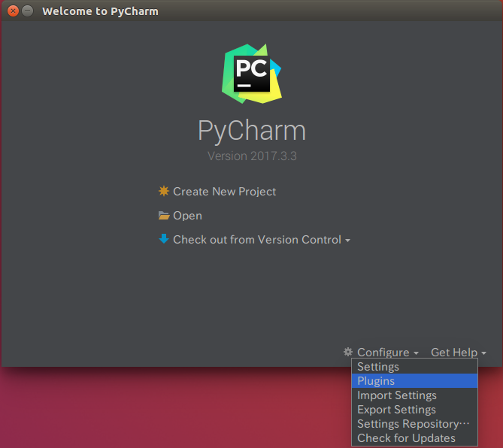Screen dimensions: 503x448
Task: Choose Plugins in the Configure menu
Action: (414, 381)
